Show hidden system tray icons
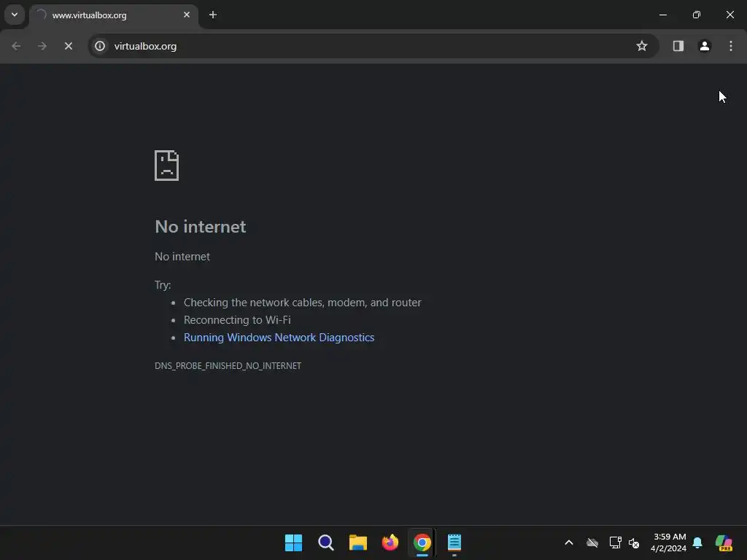 (569, 542)
